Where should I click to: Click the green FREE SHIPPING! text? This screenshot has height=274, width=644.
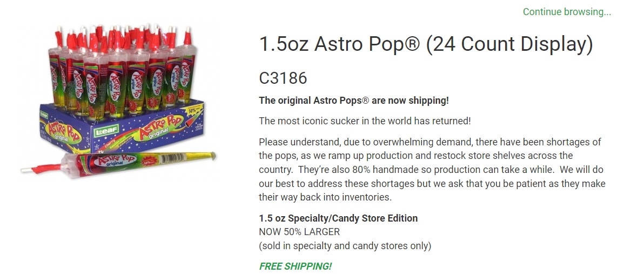click(x=296, y=266)
